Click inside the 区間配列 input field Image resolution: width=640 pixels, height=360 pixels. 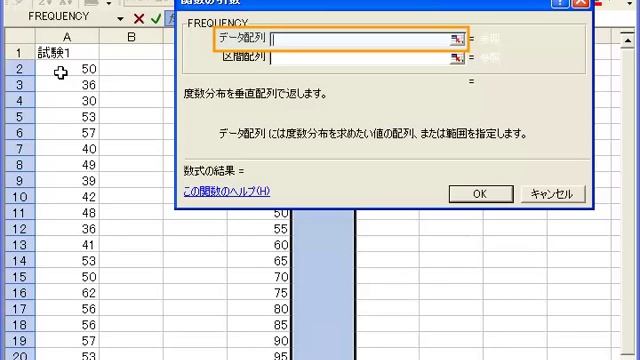click(360, 58)
